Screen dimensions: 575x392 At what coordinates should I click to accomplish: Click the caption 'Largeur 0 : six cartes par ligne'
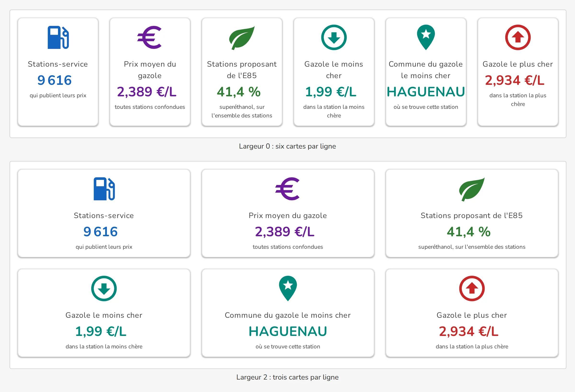coord(287,146)
